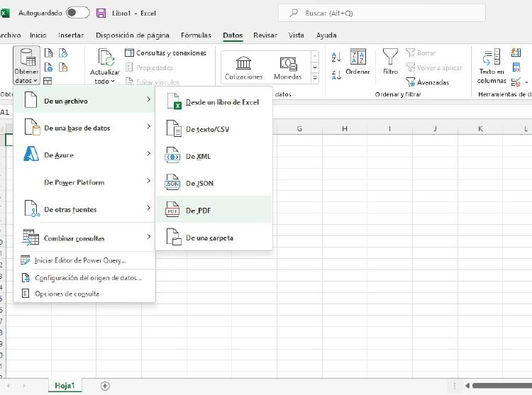Click the Data Validation icon

pyautogui.click(x=516, y=82)
